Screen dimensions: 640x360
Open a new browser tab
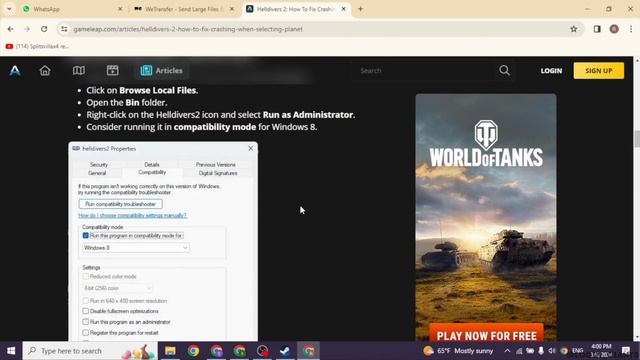click(x=360, y=9)
